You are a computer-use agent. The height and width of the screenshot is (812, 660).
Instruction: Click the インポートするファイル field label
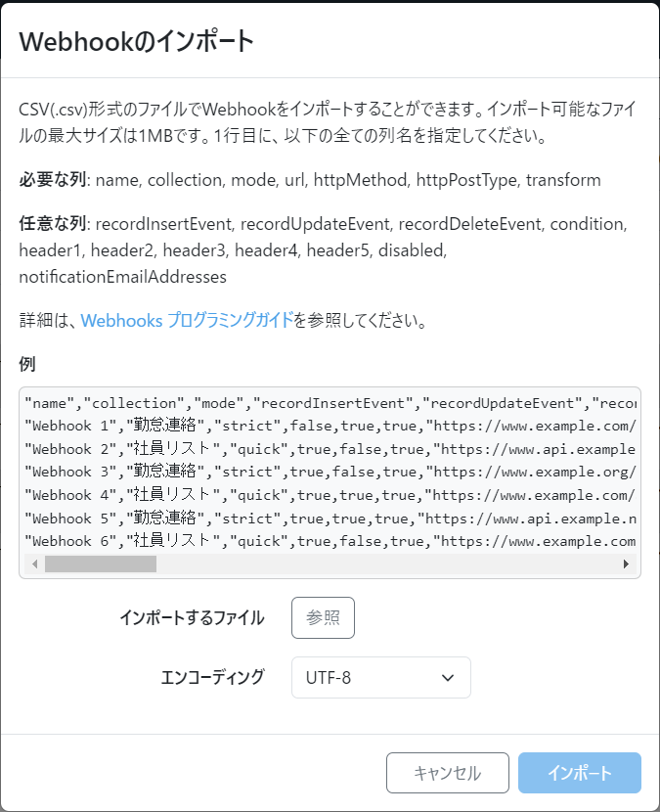pyautogui.click(x=193, y=616)
